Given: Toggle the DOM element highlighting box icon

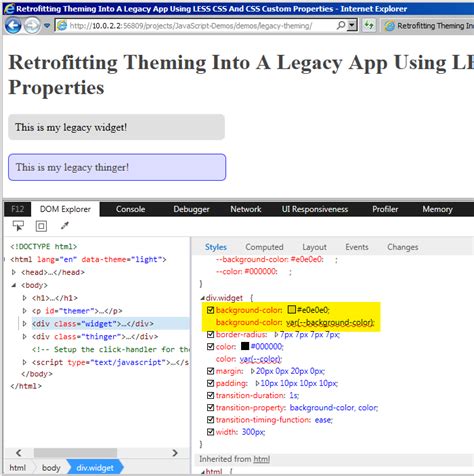Looking at the screenshot, I should [x=41, y=226].
